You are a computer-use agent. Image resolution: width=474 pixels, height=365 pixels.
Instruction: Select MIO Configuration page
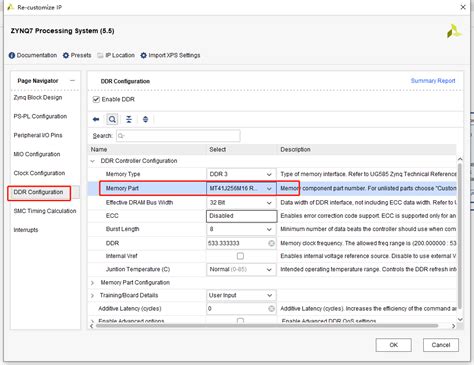pyautogui.click(x=37, y=154)
